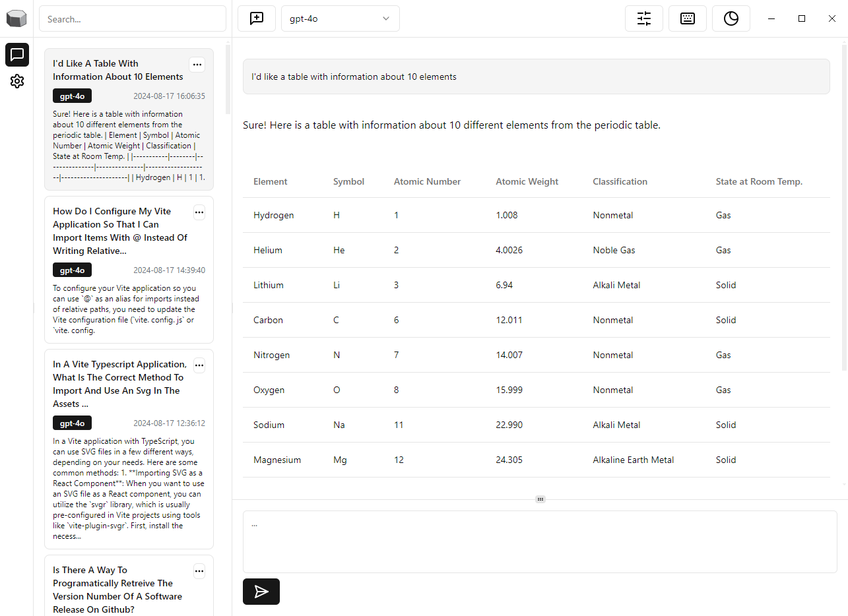Open the usage pie chart icon
848x616 pixels.
click(x=731, y=18)
